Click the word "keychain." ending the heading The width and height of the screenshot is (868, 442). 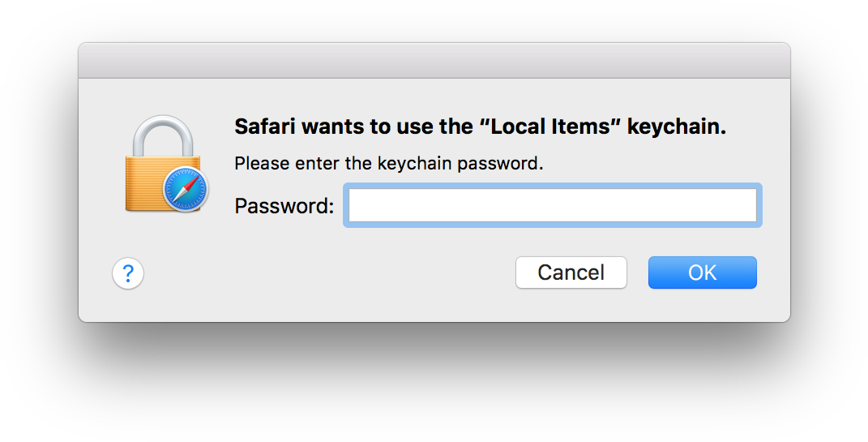pos(677,127)
